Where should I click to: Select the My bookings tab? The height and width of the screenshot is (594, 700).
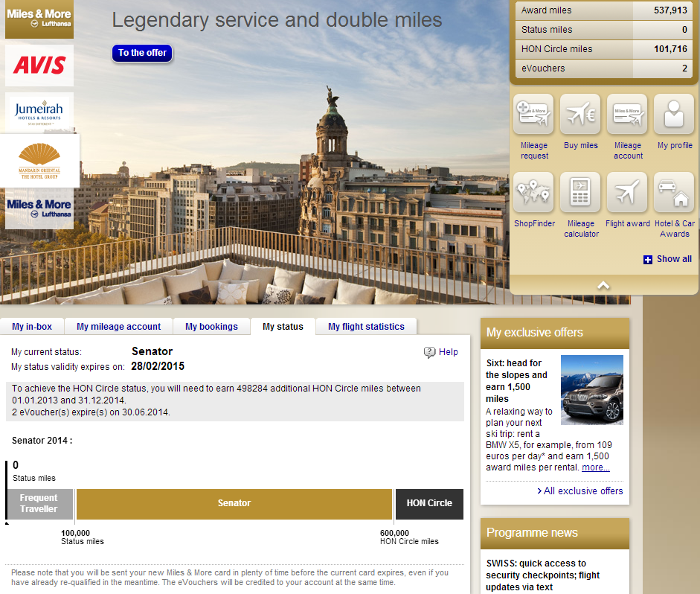click(x=211, y=327)
